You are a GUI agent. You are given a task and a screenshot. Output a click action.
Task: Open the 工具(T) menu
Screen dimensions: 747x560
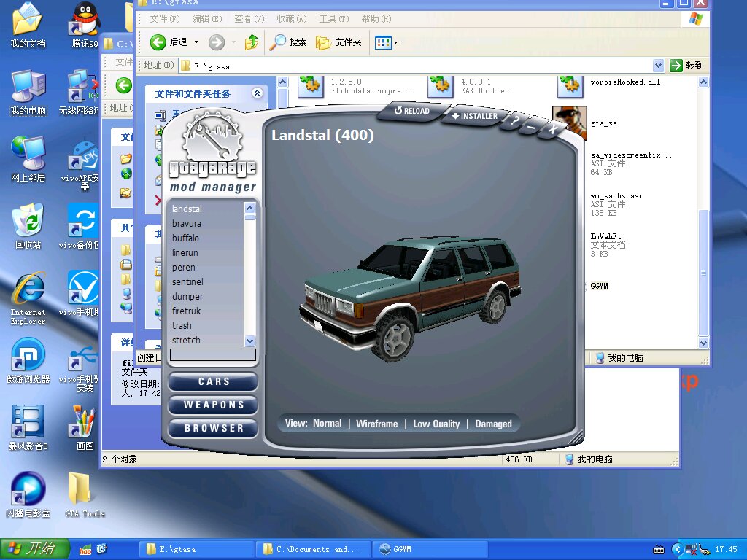pos(334,18)
